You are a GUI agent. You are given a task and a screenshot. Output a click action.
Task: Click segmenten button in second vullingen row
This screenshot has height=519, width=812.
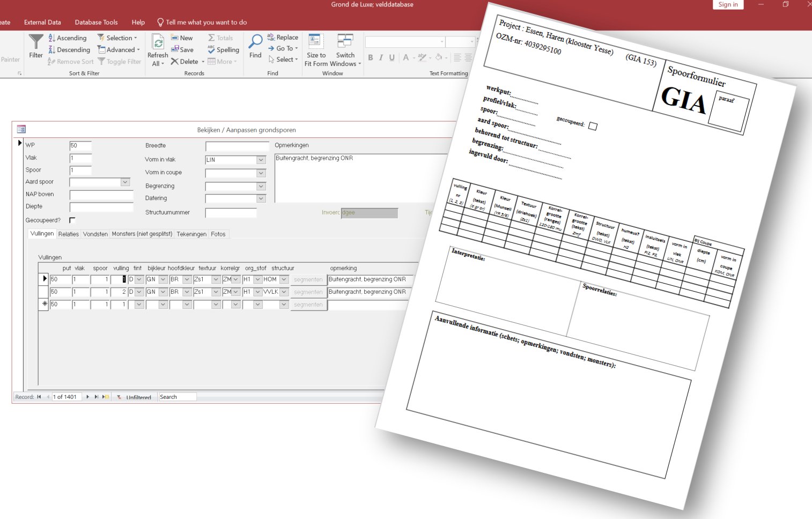[x=308, y=292]
